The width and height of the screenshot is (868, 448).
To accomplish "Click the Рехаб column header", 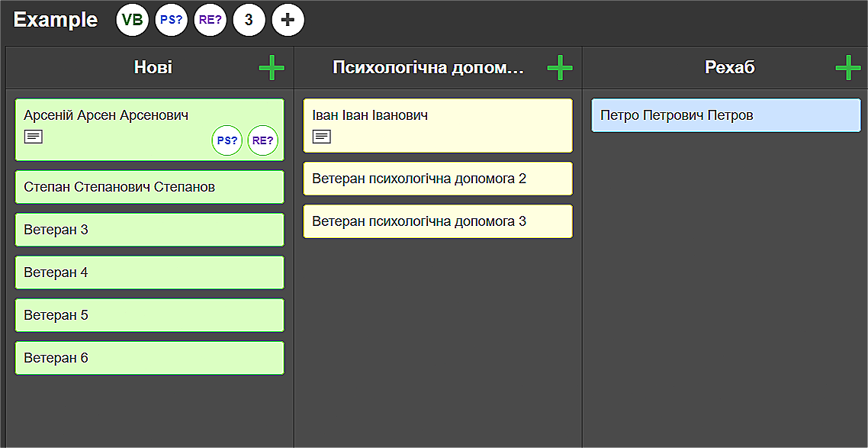I will point(729,67).
